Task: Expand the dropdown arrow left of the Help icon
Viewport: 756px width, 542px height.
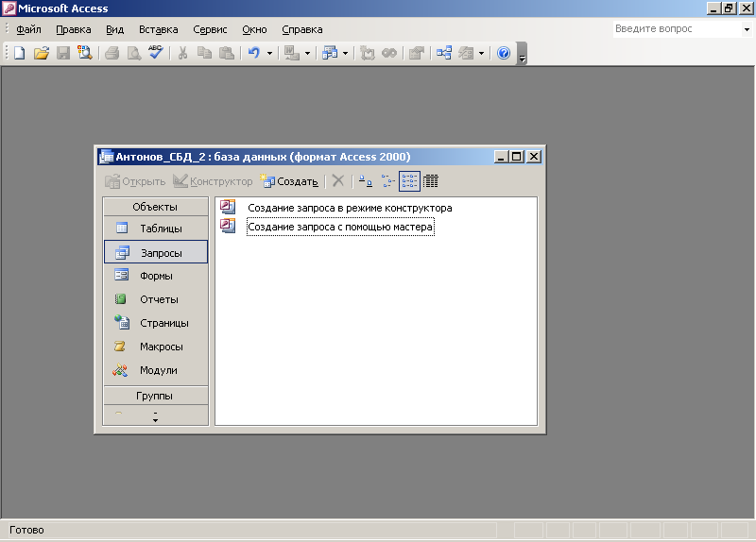Action: click(x=481, y=53)
